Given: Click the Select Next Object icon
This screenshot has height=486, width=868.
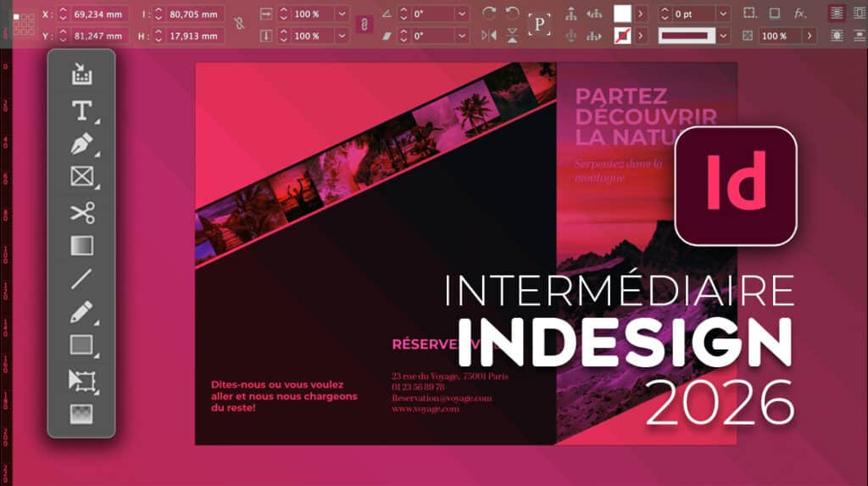Looking at the screenshot, I should [594, 36].
